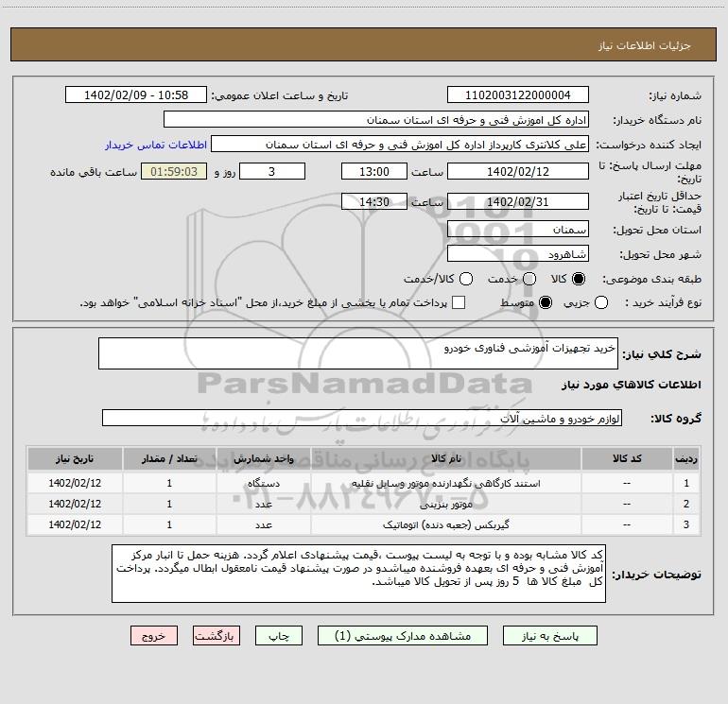Click the توضیحات خریدار text area
The height and width of the screenshot is (704, 728).
tap(358, 574)
